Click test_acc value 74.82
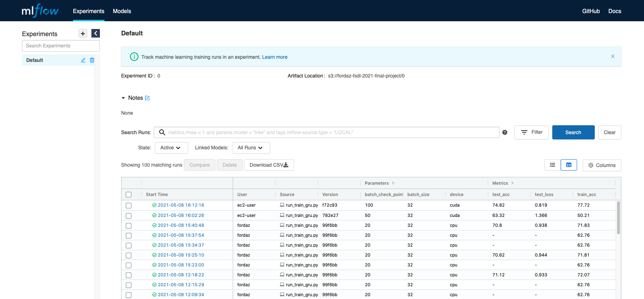The height and width of the screenshot is (299, 644). click(x=498, y=205)
